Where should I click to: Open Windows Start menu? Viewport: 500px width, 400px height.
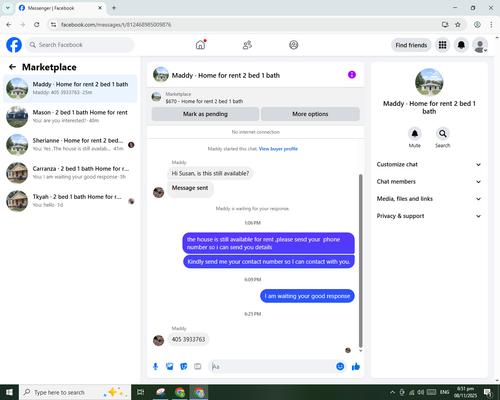tap(9, 392)
